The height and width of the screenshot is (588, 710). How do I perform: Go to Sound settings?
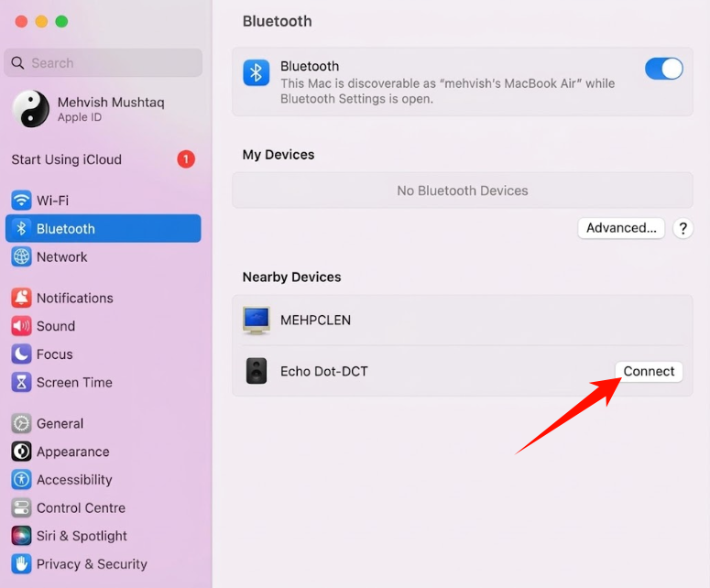56,326
